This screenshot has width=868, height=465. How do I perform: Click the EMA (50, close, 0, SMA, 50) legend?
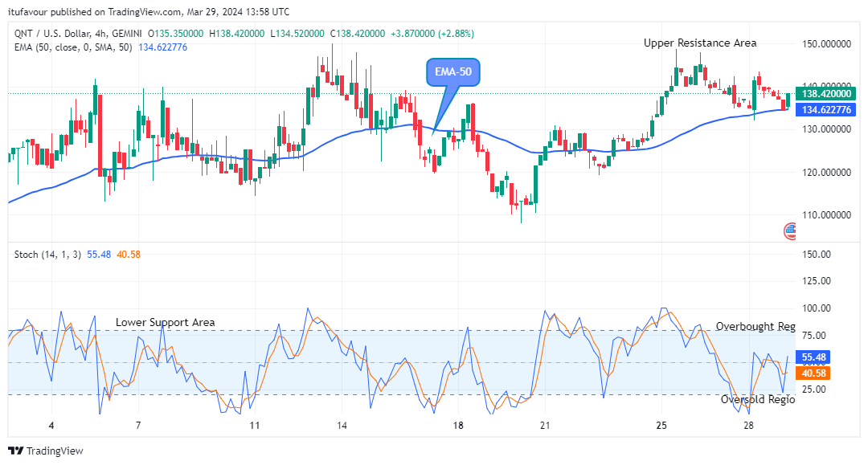[73, 47]
